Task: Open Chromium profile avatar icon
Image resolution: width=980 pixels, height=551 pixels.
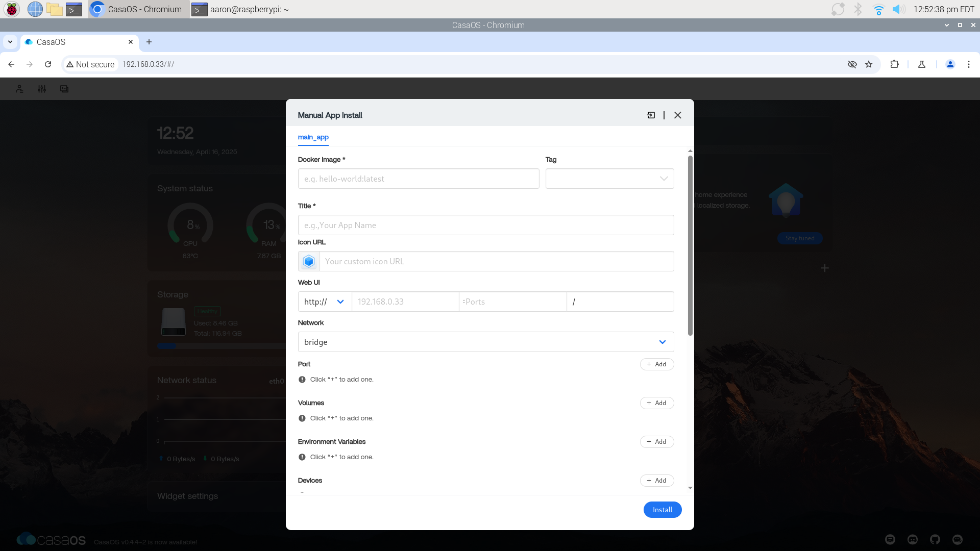Action: point(950,64)
